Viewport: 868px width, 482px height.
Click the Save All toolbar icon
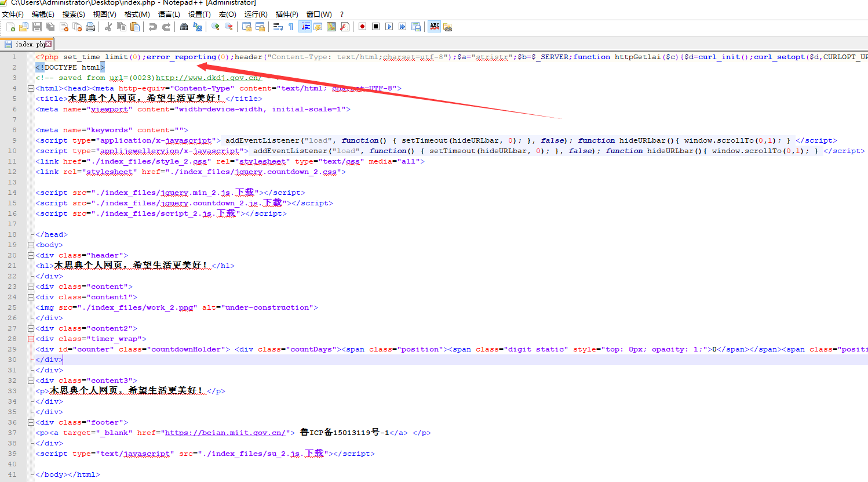pos(50,27)
